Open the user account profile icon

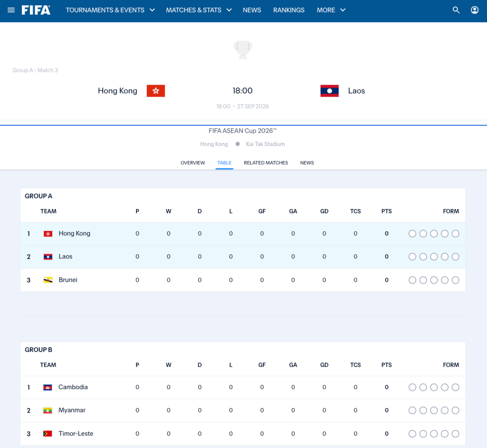pos(475,10)
